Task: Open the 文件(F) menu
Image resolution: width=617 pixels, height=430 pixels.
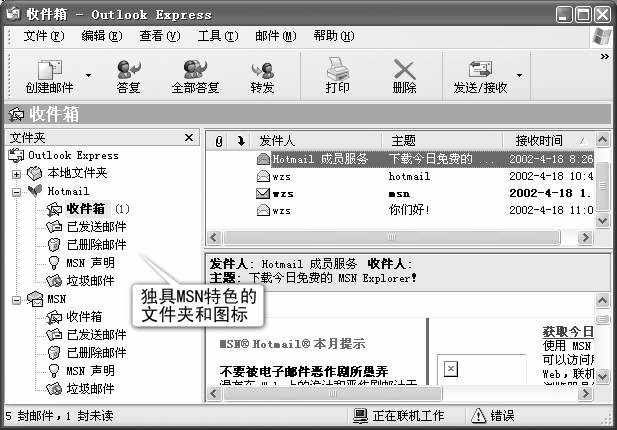Action: coord(43,36)
